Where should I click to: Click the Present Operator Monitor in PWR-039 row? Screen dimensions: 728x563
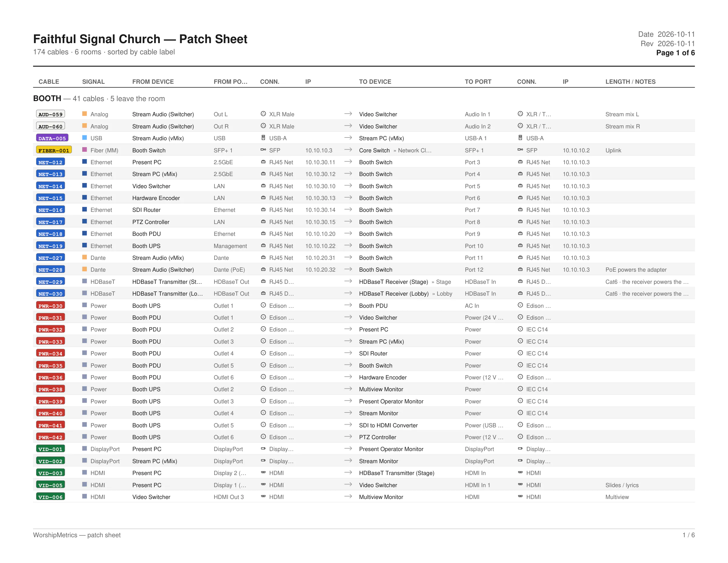click(x=391, y=401)
